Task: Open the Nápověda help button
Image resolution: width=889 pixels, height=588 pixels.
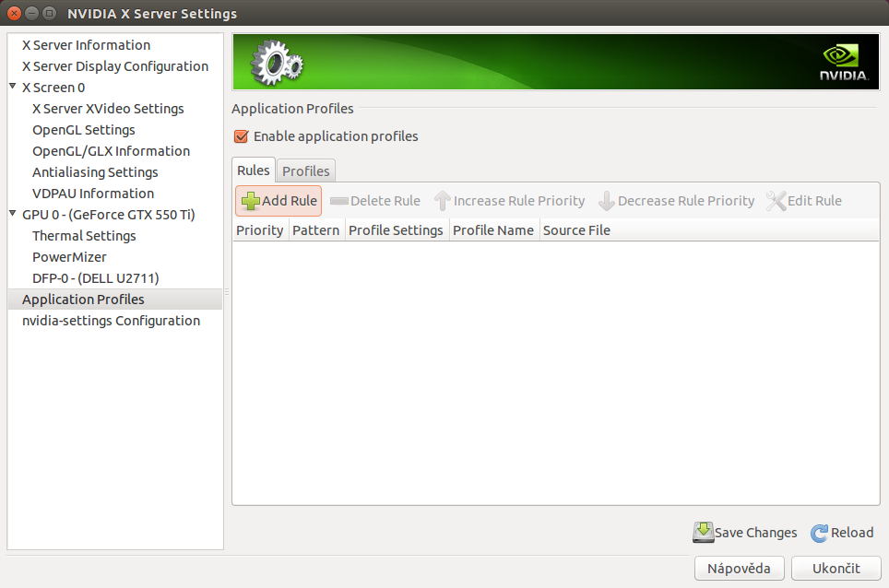Action: [x=740, y=568]
